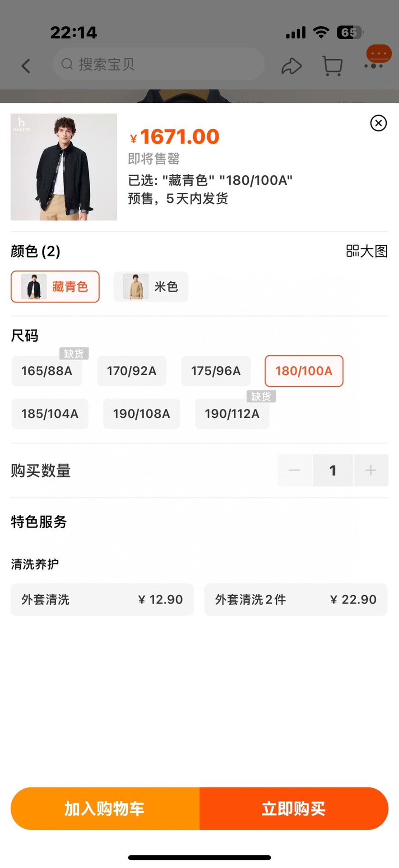This screenshot has height=868, width=399.
Task: Open the three-dot more menu
Action: [374, 66]
